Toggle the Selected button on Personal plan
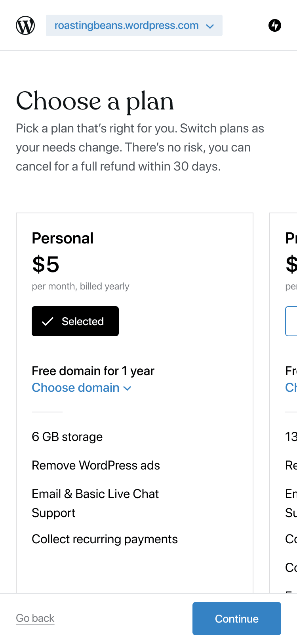This screenshot has height=644, width=297. point(75,321)
